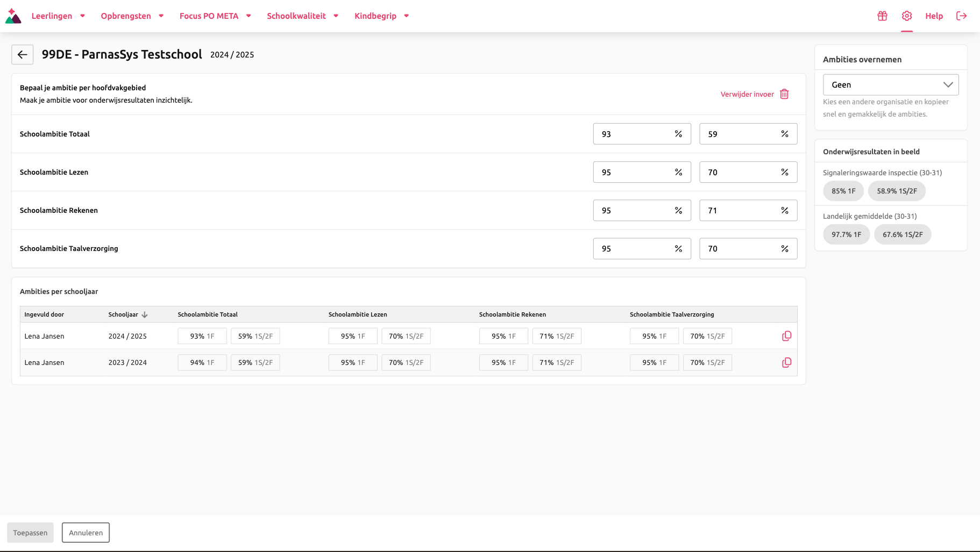Image resolution: width=980 pixels, height=552 pixels.
Task: Click the Schoolambitie Rekenen column header
Action: [512, 314]
